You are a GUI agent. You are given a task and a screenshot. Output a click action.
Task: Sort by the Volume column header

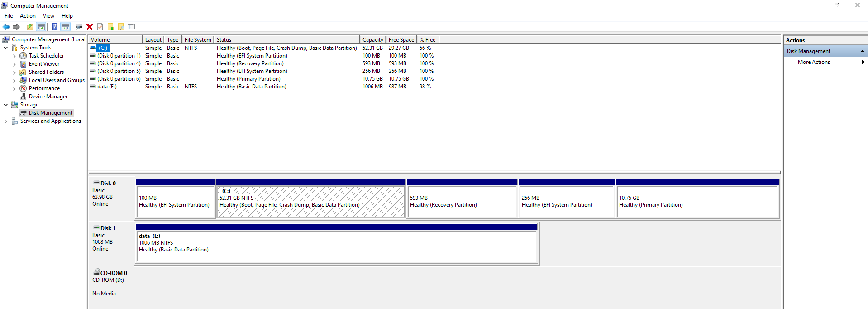(115, 40)
